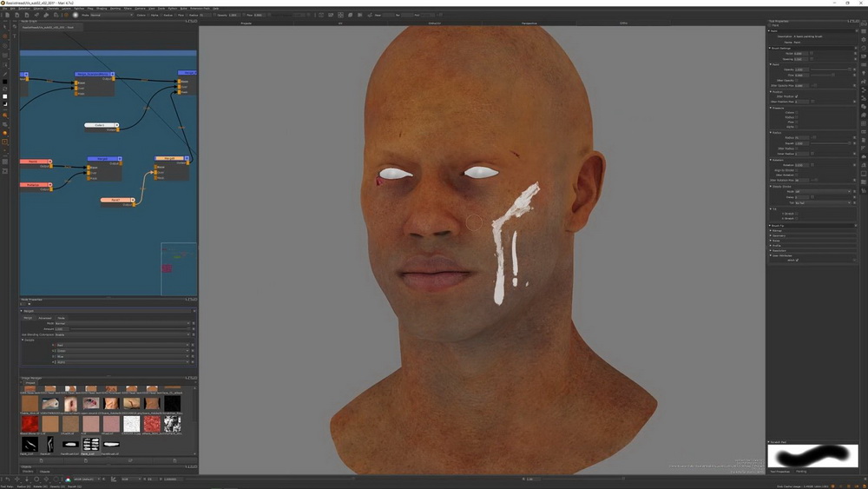Expand the Noise section under Brush Tip
Viewport: 868px width, 489px height.
[771, 241]
